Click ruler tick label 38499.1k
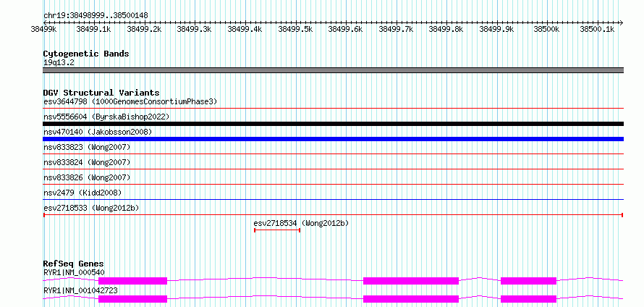 click(93, 29)
